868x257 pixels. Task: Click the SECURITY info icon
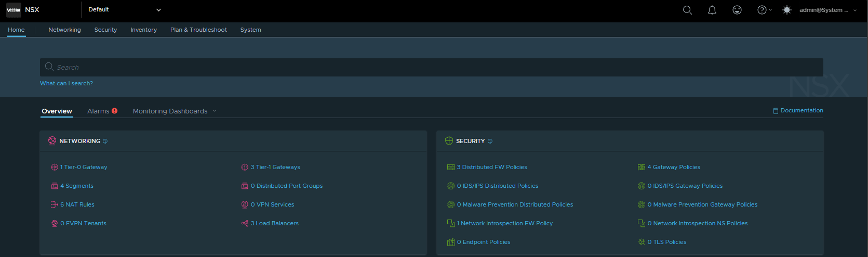point(490,141)
